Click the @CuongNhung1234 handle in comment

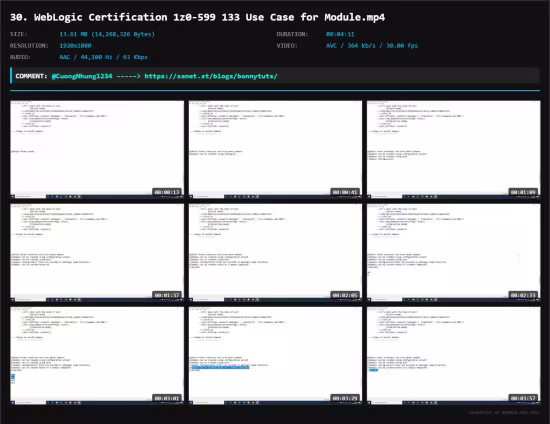point(82,76)
